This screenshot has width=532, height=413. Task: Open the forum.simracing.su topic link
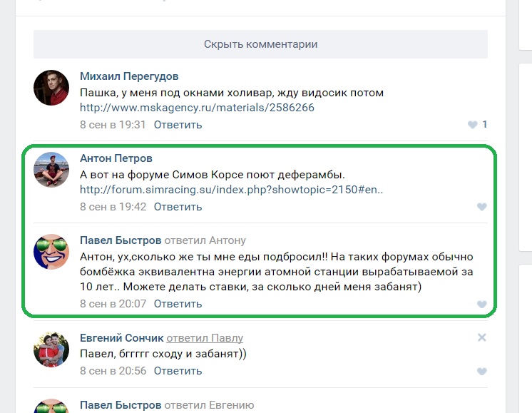(x=232, y=190)
